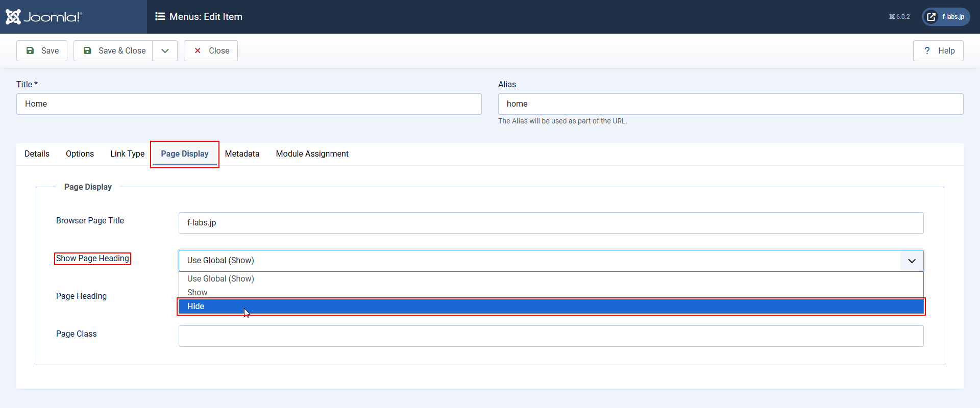Click the Menus list icon beside the title
Screen dimensions: 980x408
click(x=160, y=17)
